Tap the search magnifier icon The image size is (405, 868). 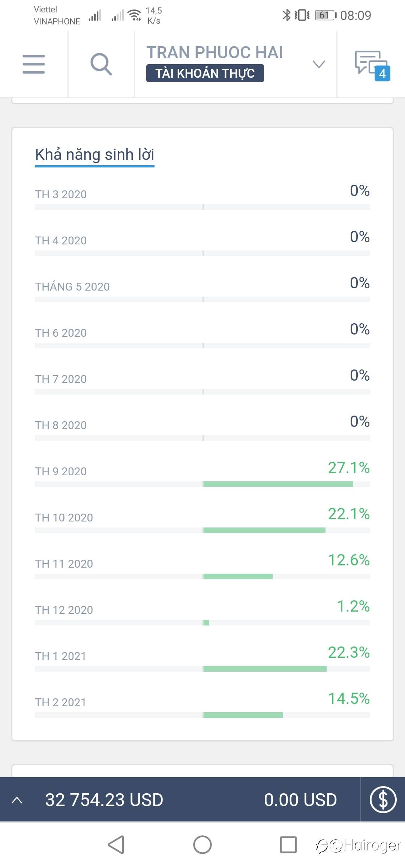coord(101,64)
